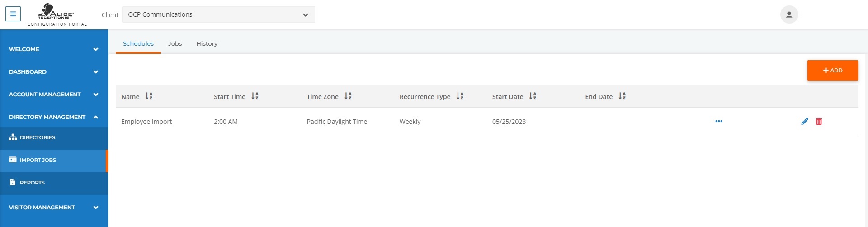Open the user profile avatar icon
The height and width of the screenshot is (227, 868).
[x=789, y=14]
